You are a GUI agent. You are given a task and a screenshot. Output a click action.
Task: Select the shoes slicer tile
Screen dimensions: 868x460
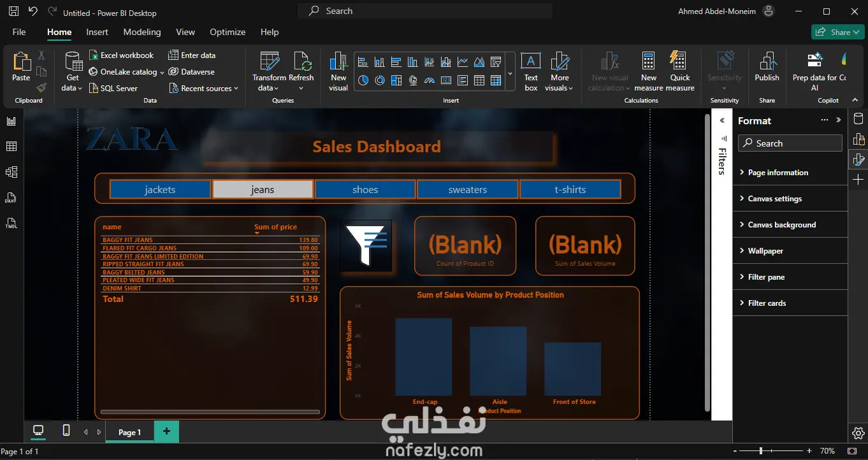[365, 189]
